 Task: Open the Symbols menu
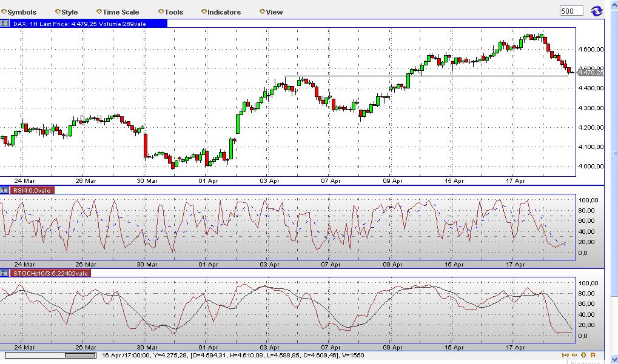[19, 12]
